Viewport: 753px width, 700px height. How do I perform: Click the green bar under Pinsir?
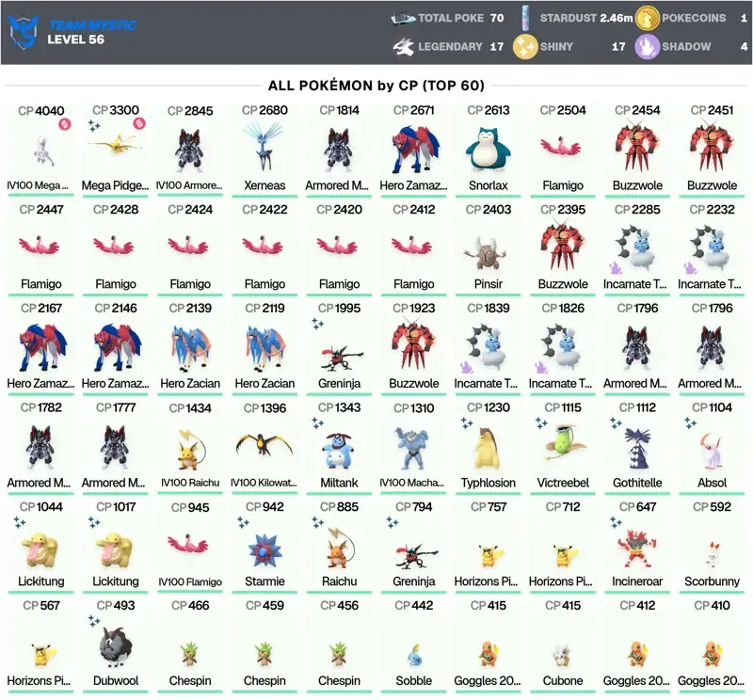(x=488, y=294)
